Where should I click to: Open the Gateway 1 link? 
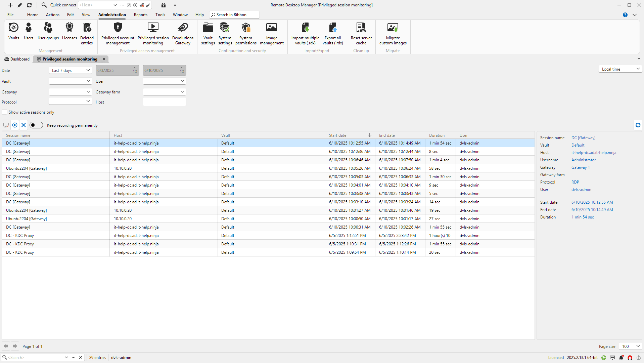[x=580, y=167]
